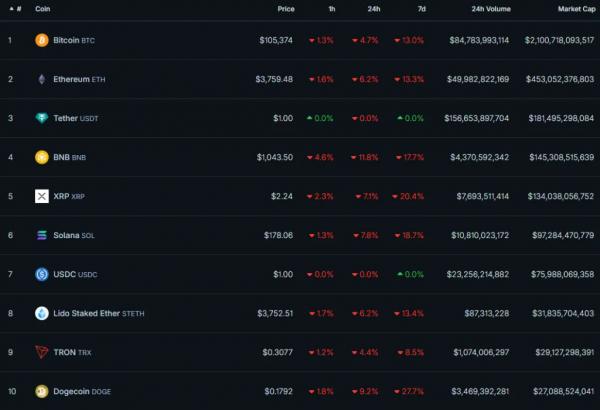
Task: Click the TRON logo icon
Action: (42, 352)
